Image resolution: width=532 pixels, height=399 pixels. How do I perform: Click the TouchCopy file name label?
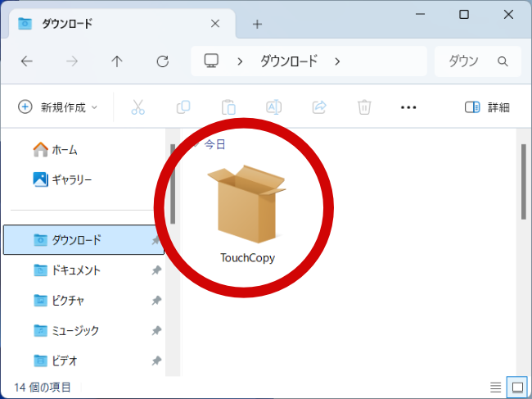(x=248, y=258)
